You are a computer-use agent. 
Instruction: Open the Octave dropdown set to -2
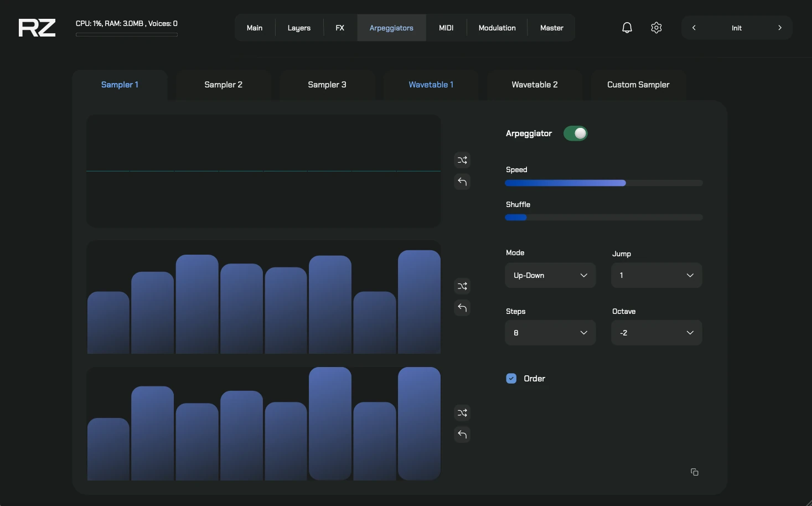(x=656, y=333)
